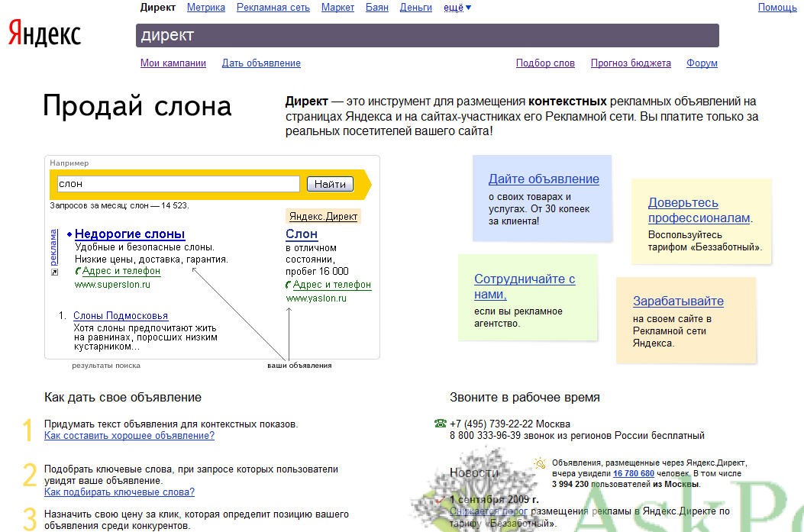Click the 1 сентября 2009 г. news date
804x532 pixels.
(494, 499)
